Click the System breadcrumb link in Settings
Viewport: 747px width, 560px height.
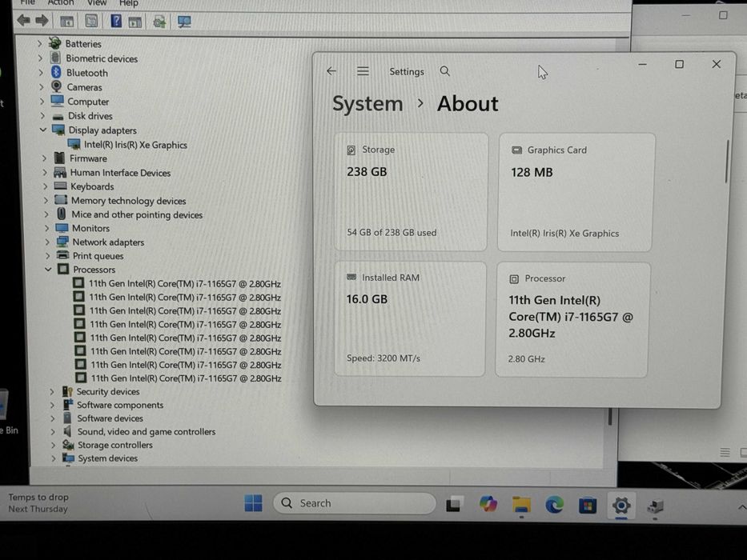click(367, 103)
